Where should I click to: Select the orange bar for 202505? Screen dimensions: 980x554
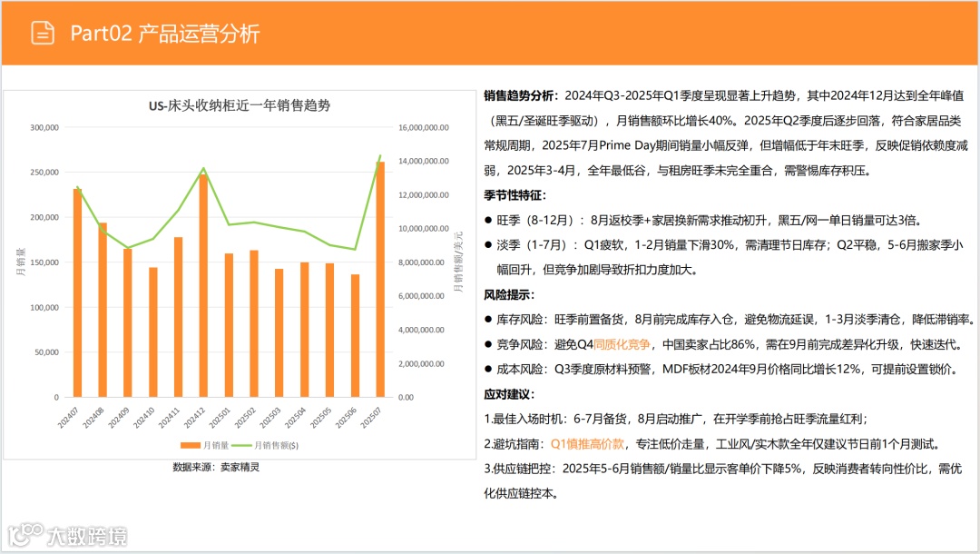click(x=329, y=331)
